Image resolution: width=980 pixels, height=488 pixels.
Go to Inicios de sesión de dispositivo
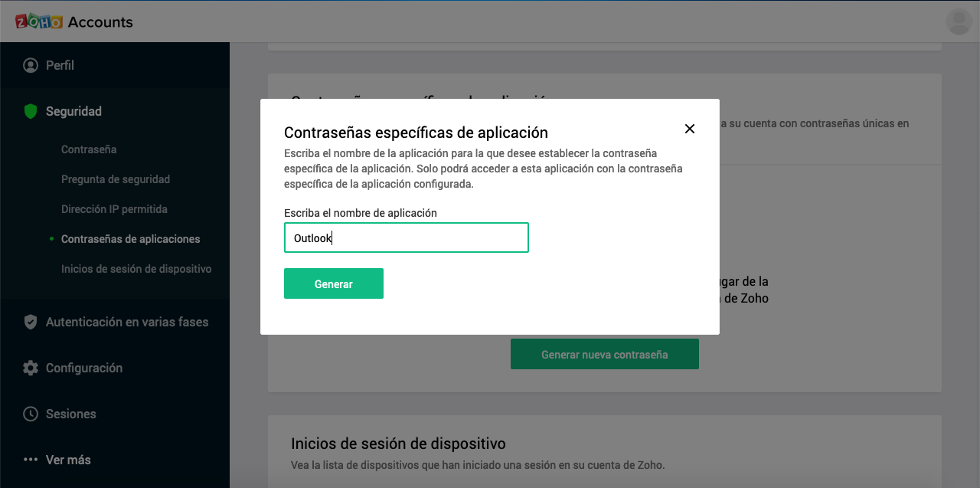(136, 269)
